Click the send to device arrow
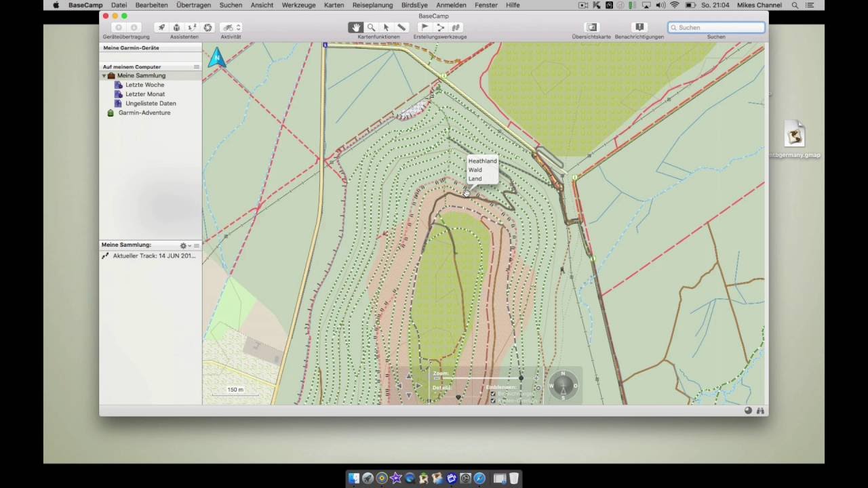This screenshot has height=488, width=868. (119, 27)
